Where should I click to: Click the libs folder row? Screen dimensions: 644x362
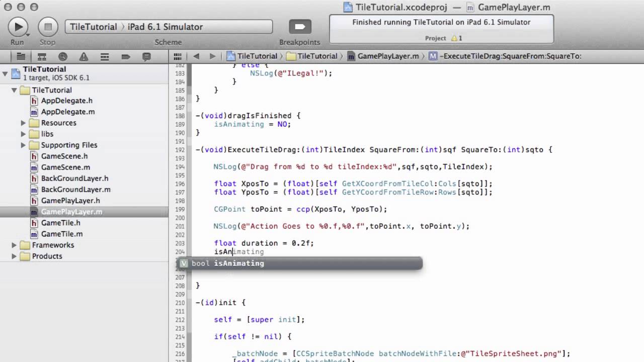[x=84, y=134]
